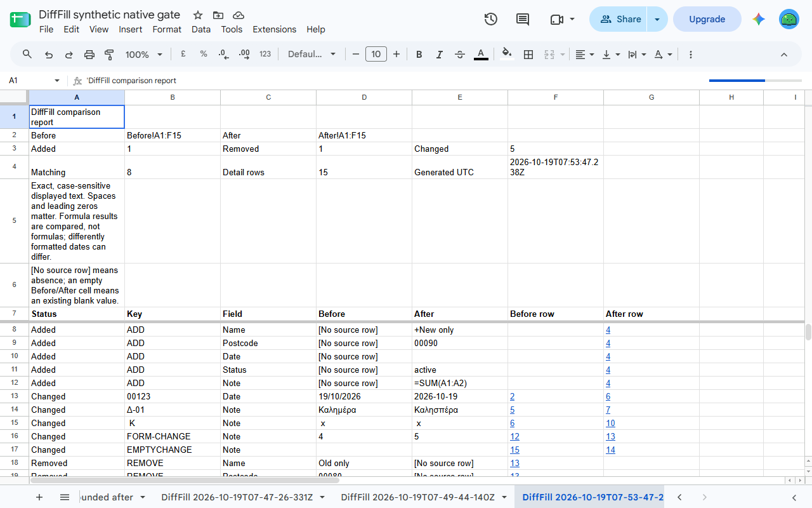This screenshot has width=812, height=508.
Task: Click the redo arrow icon
Action: 69,55
